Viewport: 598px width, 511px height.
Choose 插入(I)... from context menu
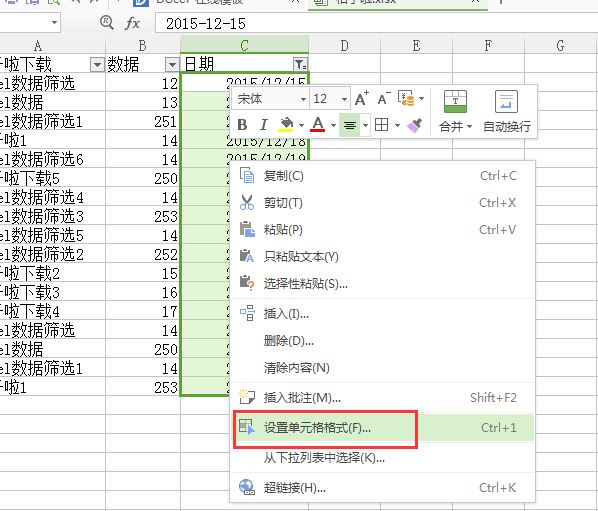pyautogui.click(x=383, y=313)
